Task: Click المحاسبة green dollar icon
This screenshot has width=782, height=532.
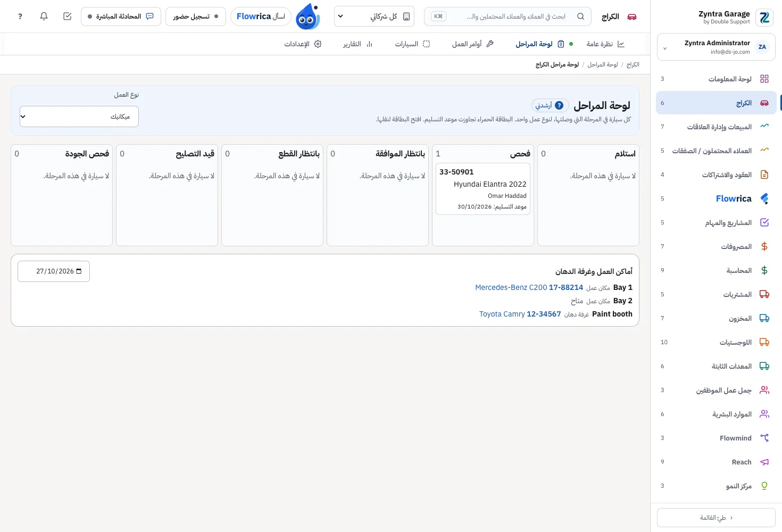Action: tap(764, 270)
